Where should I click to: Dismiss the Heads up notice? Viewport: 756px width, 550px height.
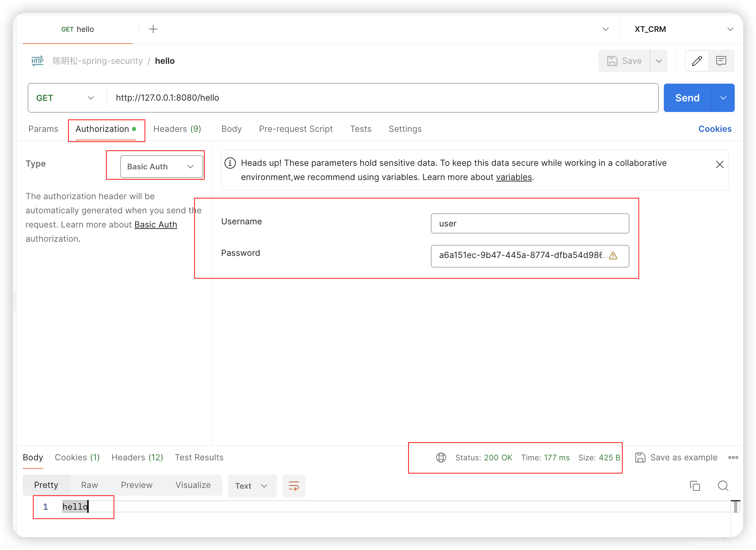coord(719,164)
